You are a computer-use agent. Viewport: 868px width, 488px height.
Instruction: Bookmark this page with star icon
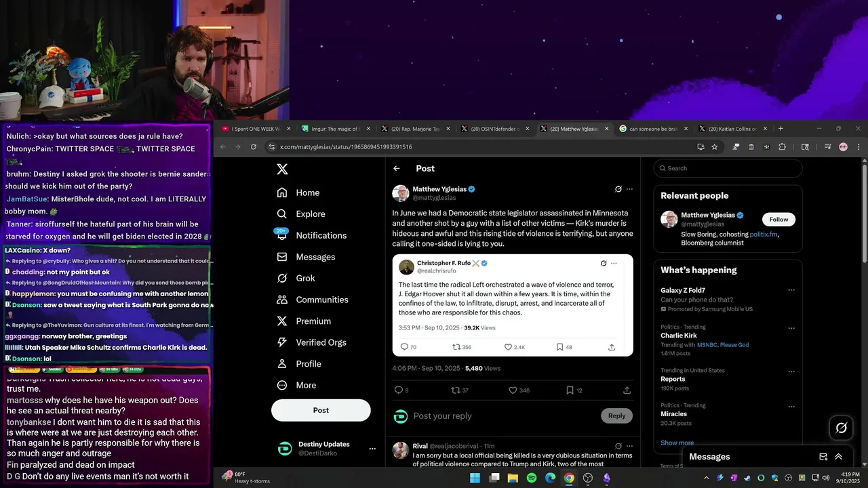[x=714, y=146]
